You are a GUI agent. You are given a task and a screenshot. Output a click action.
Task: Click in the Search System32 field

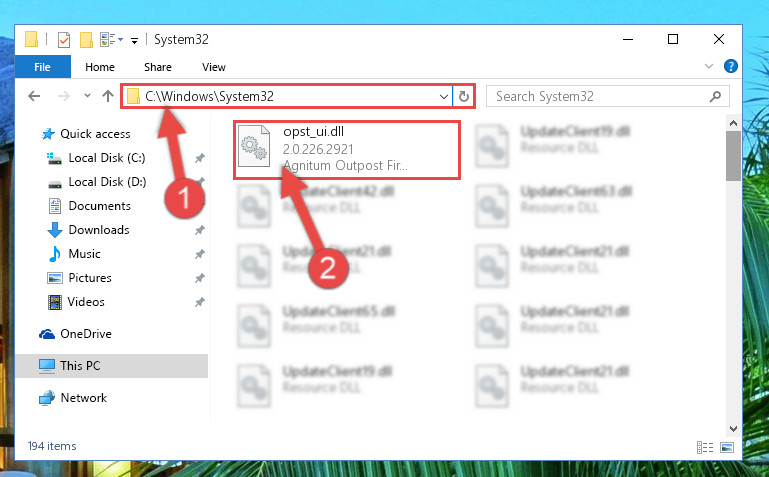[598, 97]
